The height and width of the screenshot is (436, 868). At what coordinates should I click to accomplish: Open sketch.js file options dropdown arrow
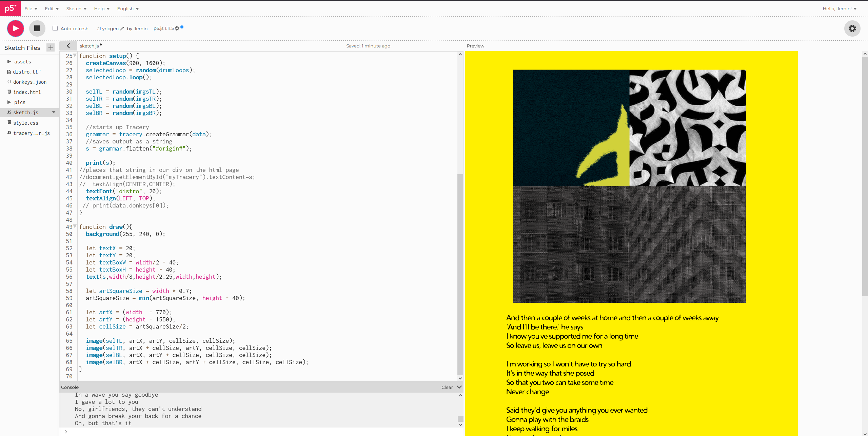(x=54, y=112)
